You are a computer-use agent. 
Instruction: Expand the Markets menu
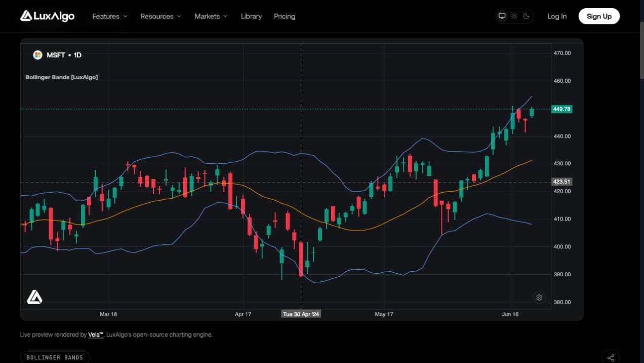point(211,16)
